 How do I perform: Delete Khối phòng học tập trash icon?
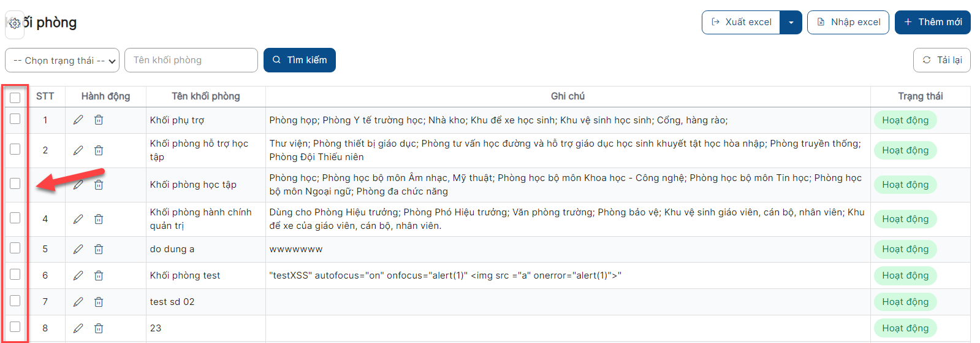pyautogui.click(x=99, y=185)
